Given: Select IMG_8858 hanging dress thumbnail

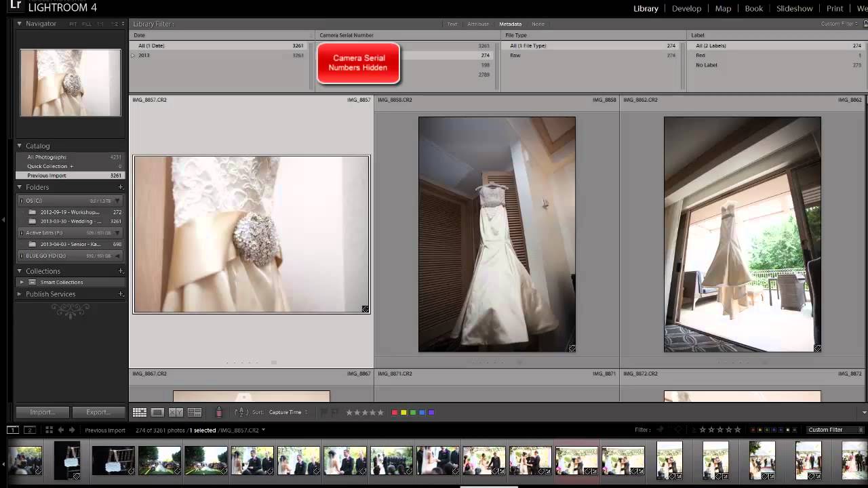Looking at the screenshot, I should point(497,235).
